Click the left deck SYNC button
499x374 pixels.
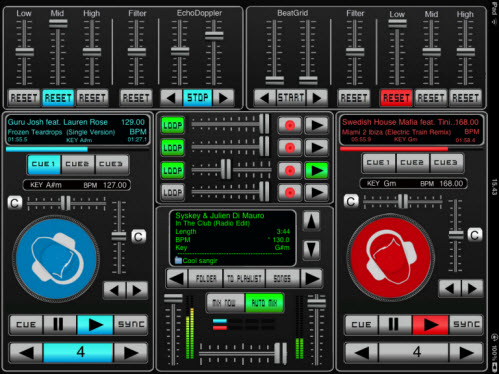tap(131, 324)
